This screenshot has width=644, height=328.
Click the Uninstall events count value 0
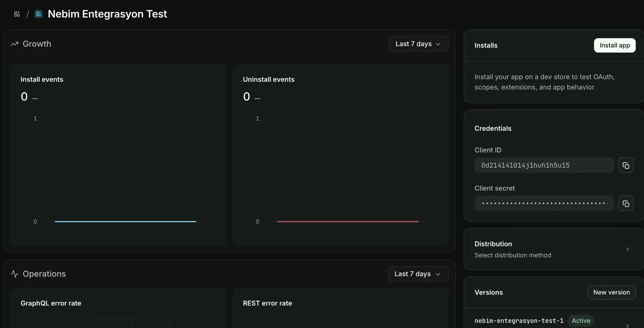tap(246, 97)
